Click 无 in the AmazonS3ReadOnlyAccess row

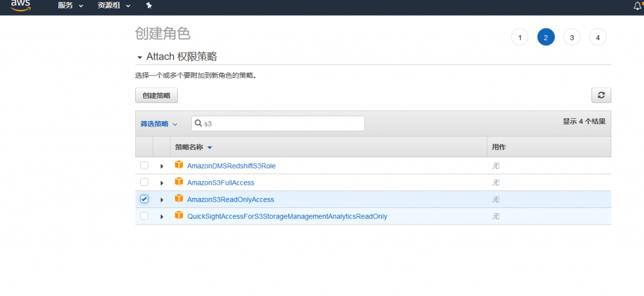point(496,199)
